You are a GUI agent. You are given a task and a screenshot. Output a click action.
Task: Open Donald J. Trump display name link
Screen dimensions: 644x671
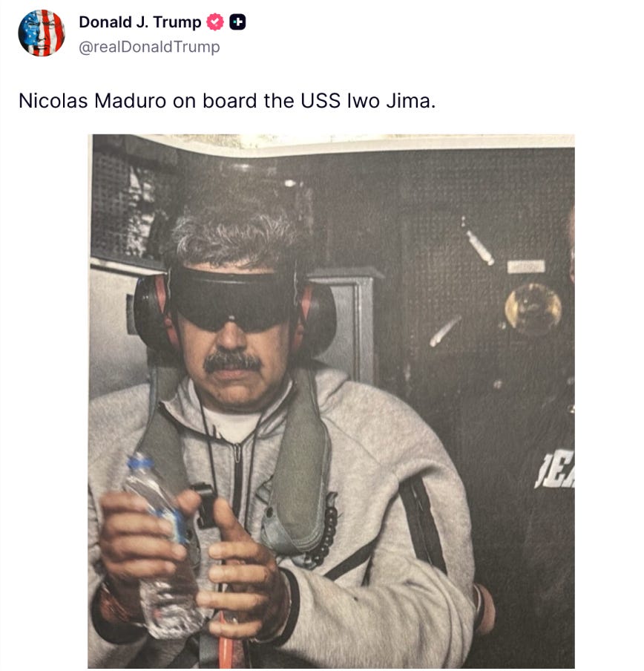coord(139,22)
